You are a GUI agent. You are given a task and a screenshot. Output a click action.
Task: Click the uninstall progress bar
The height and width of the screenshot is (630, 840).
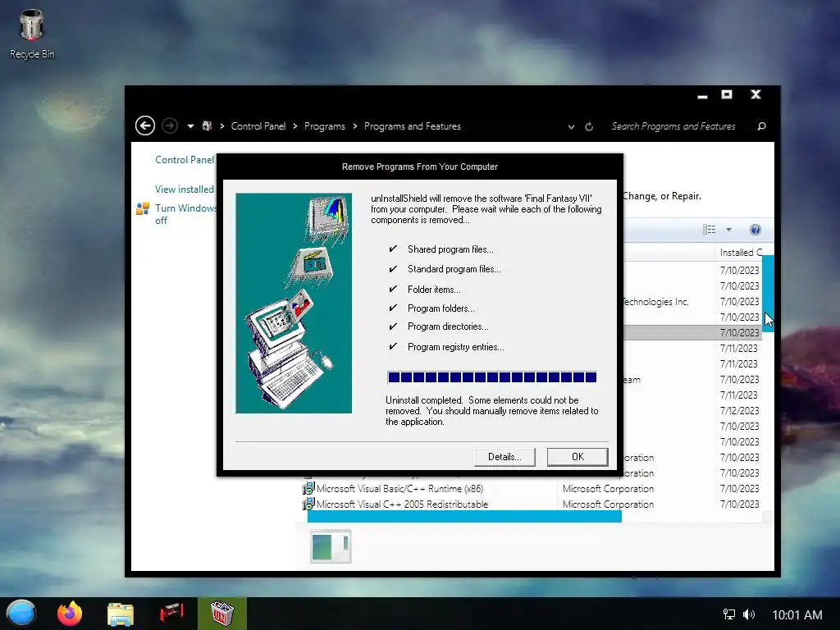[x=492, y=377]
